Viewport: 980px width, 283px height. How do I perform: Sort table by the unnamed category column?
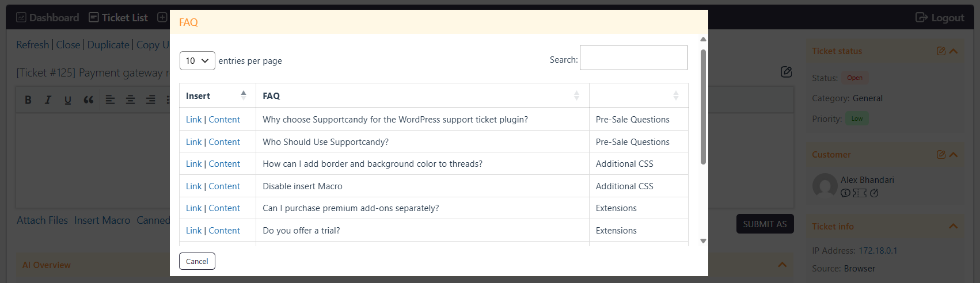click(639, 96)
